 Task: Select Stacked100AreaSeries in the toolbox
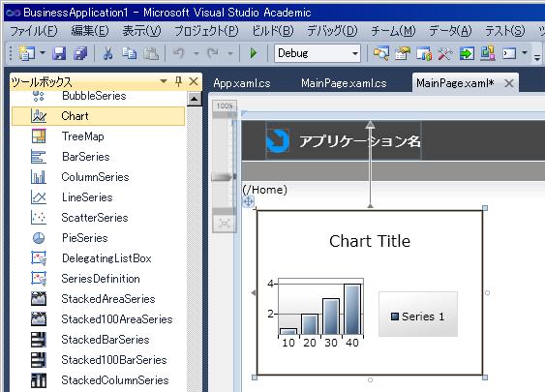tap(98, 319)
